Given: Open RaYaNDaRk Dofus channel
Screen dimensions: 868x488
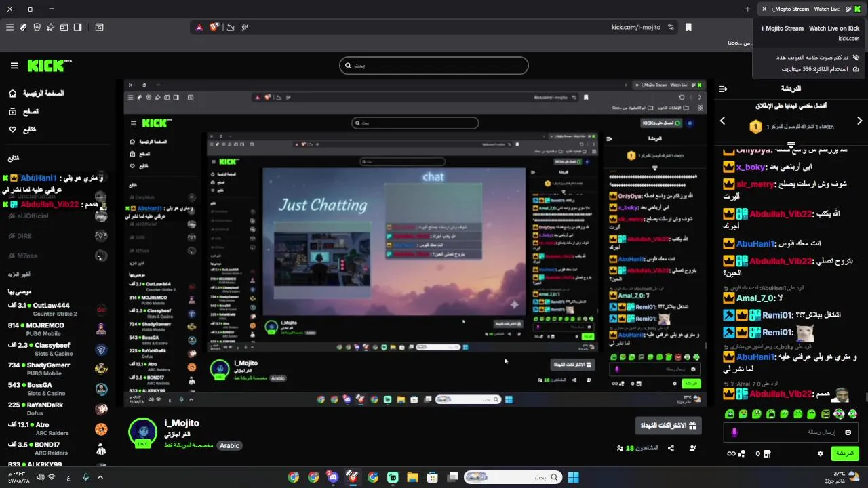Looking at the screenshot, I should tap(57, 409).
